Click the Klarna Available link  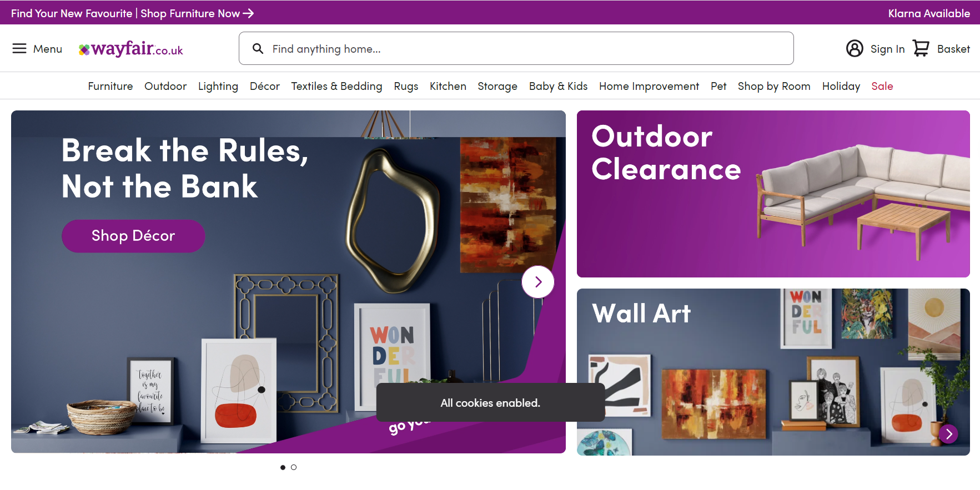point(929,13)
